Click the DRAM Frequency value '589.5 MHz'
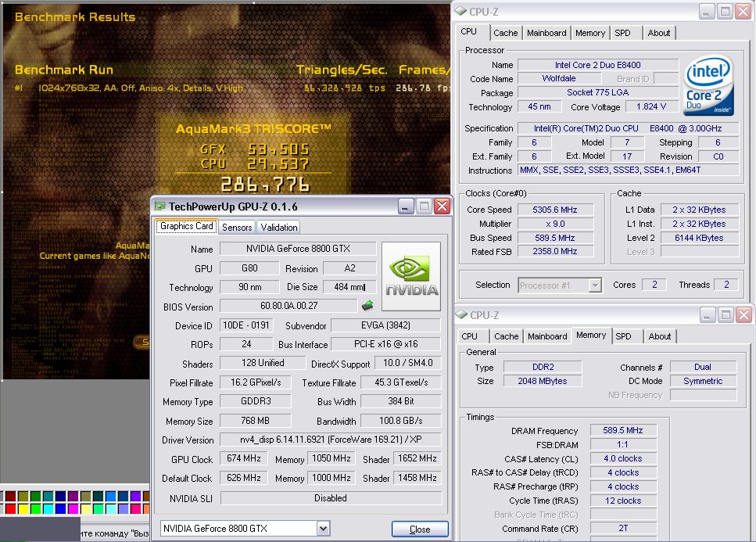This screenshot has width=756, height=542. click(623, 430)
